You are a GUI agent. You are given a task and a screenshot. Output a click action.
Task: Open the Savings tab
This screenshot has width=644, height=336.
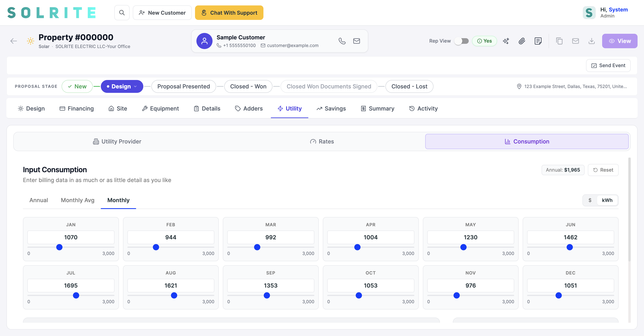coord(331,109)
